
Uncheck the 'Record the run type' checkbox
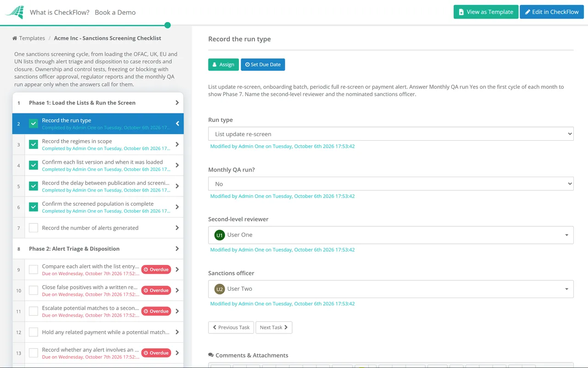click(34, 124)
